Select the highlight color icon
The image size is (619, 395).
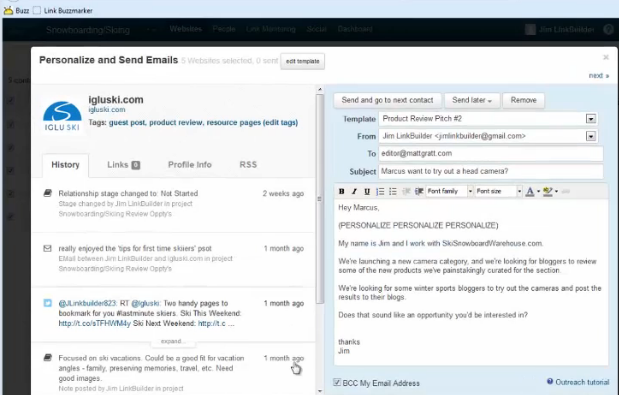click(x=548, y=191)
